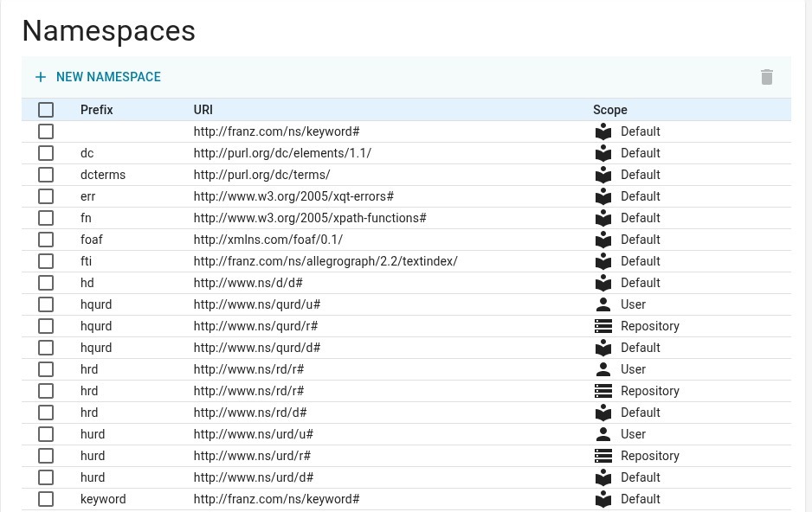Click the Repository scope icon for hrd
This screenshot has width=812, height=512.
click(603, 391)
